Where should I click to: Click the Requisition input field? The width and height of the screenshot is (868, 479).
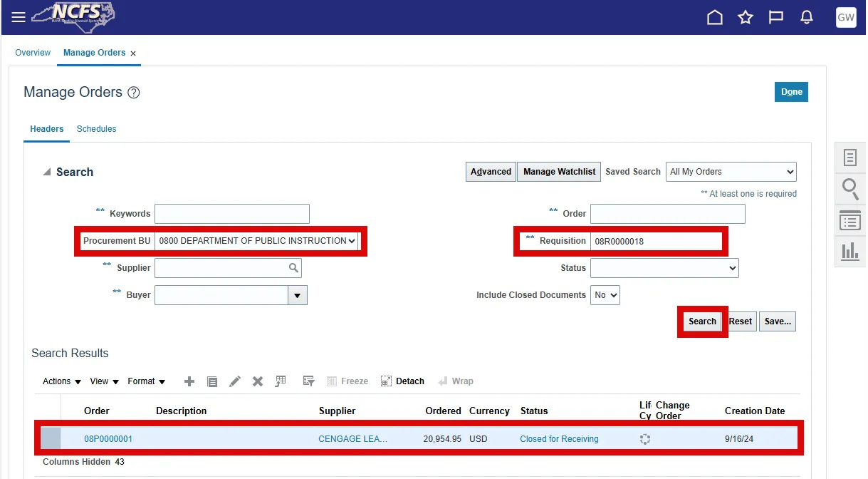[655, 241]
